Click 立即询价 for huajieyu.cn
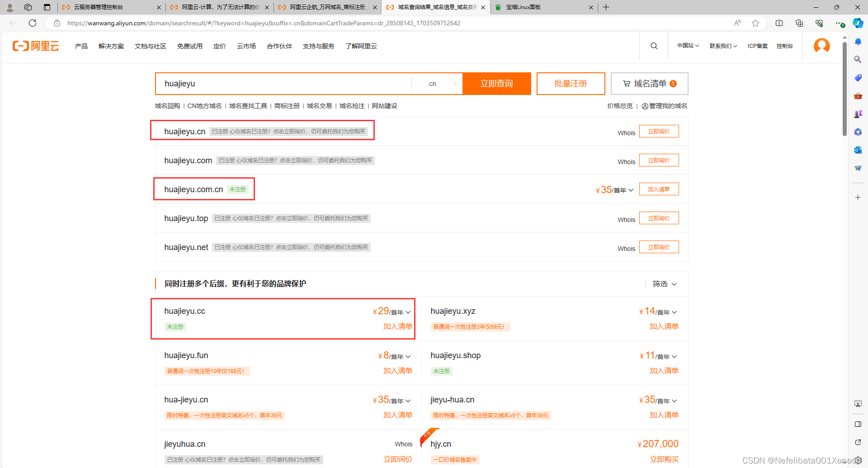 (659, 132)
